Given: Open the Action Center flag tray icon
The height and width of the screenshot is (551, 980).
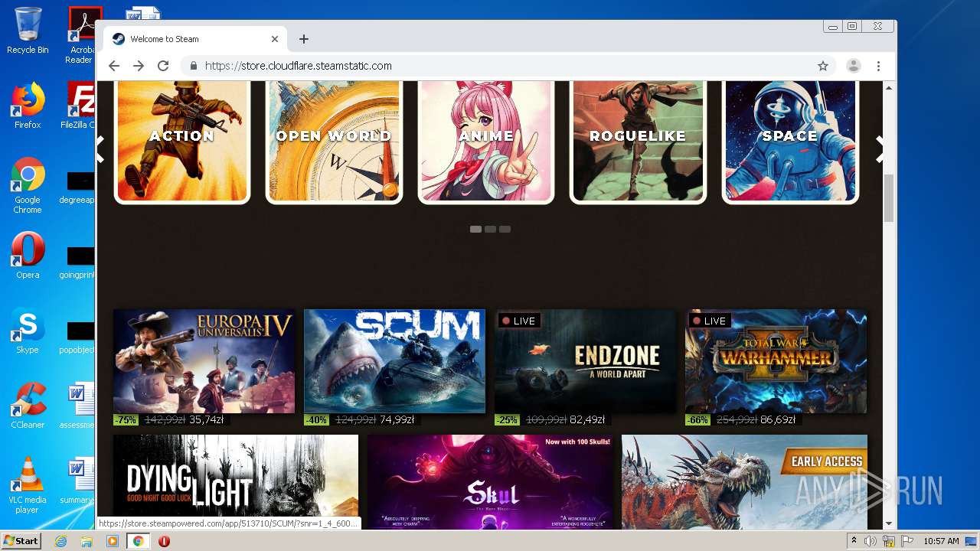Looking at the screenshot, I should coord(907,541).
